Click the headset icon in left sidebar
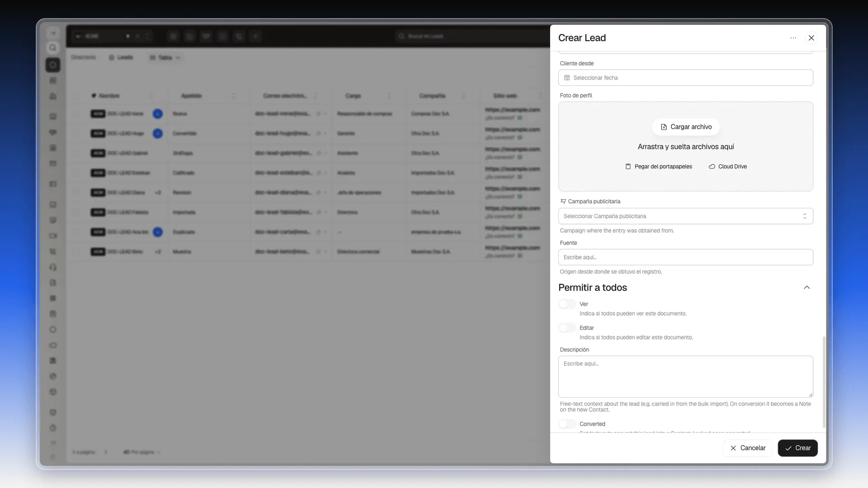This screenshot has height=488, width=868. (53, 267)
